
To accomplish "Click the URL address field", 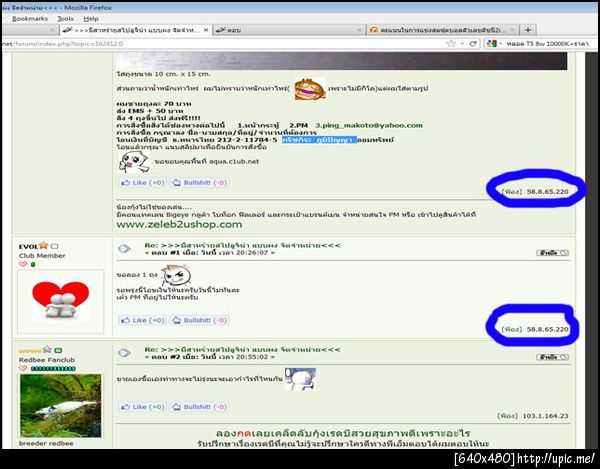I will [x=222, y=44].
